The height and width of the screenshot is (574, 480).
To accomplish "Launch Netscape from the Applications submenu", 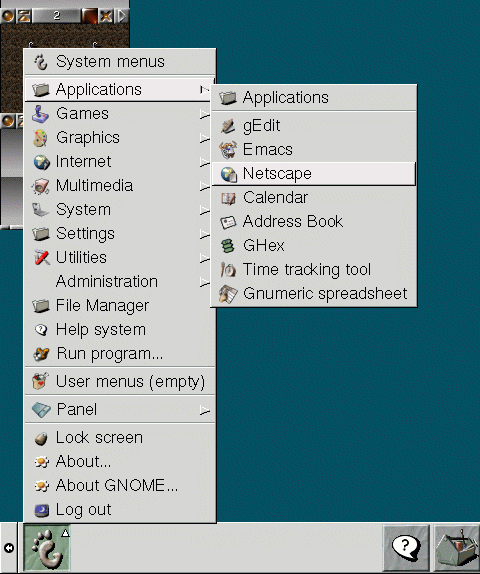I will (314, 174).
